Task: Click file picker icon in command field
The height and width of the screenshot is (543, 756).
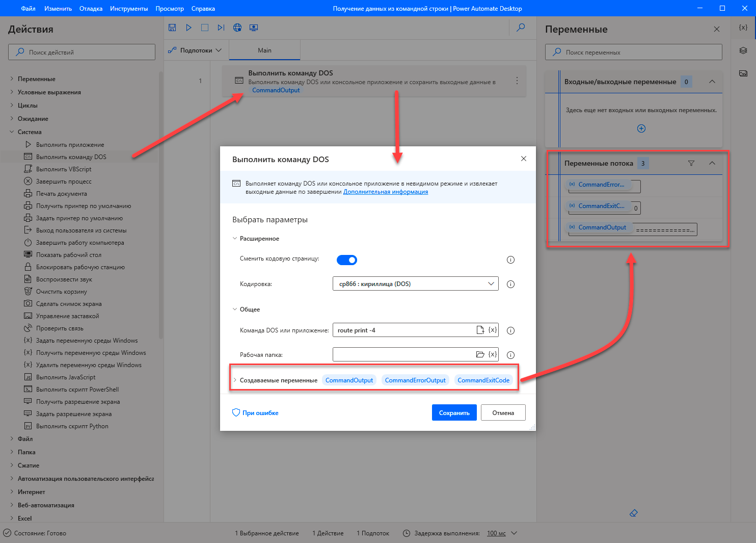Action: (x=480, y=330)
